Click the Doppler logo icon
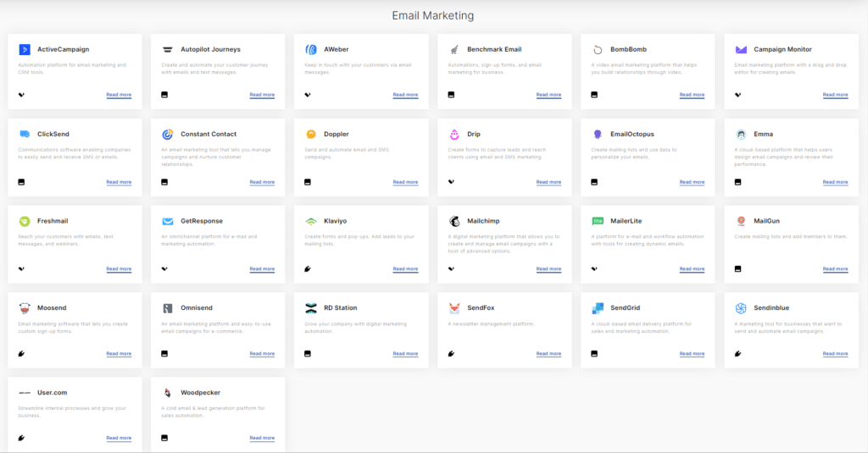The width and height of the screenshot is (868, 453). [311, 135]
